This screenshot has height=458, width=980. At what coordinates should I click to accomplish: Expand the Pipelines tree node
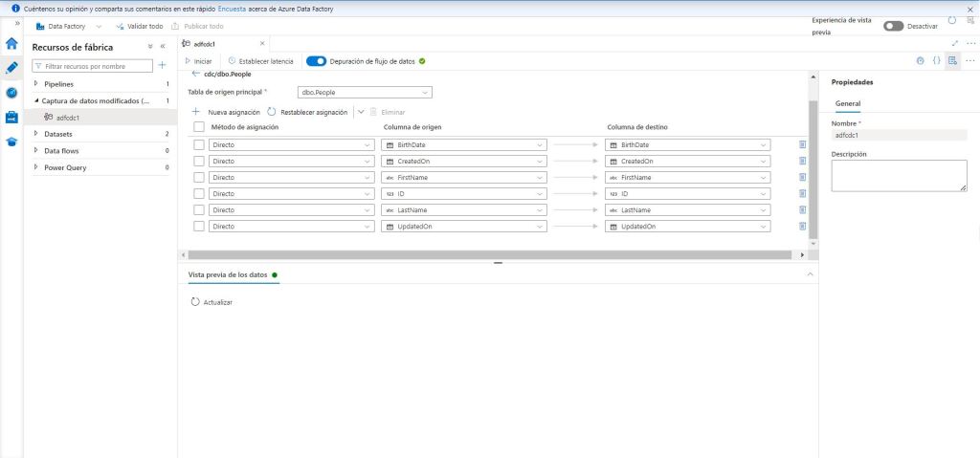click(x=36, y=84)
